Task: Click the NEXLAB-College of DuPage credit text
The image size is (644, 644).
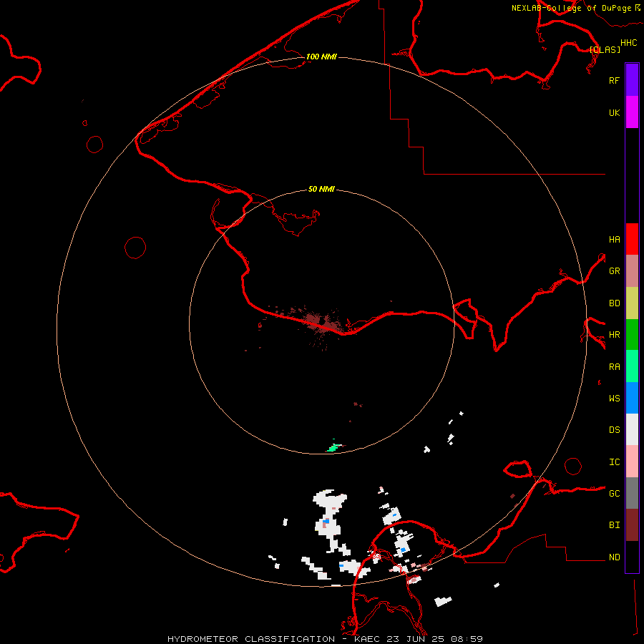Action: [x=571, y=8]
